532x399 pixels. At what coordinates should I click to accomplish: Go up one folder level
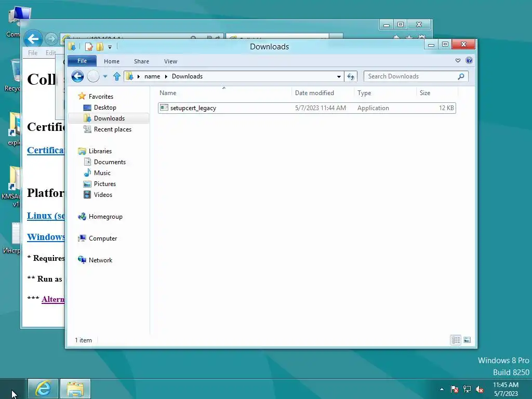[117, 76]
